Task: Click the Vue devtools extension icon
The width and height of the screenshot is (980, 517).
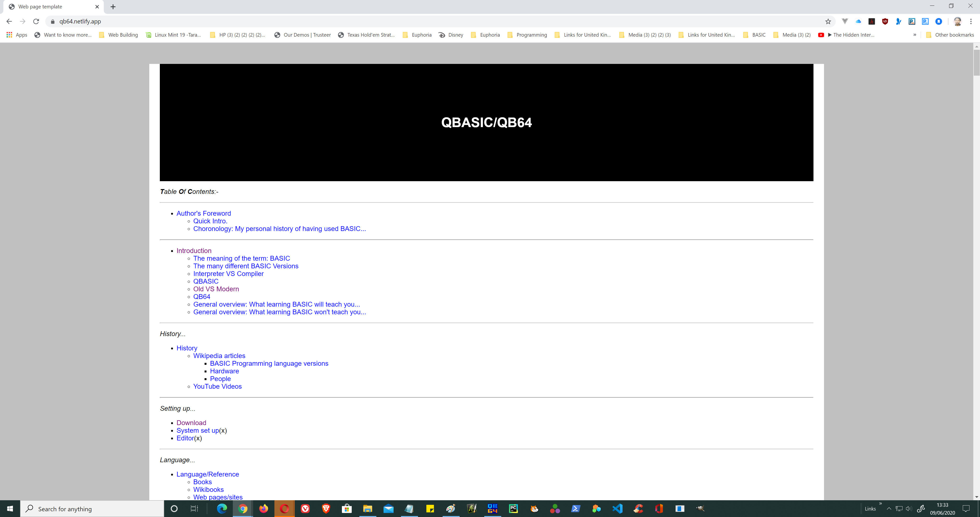Action: (x=845, y=21)
